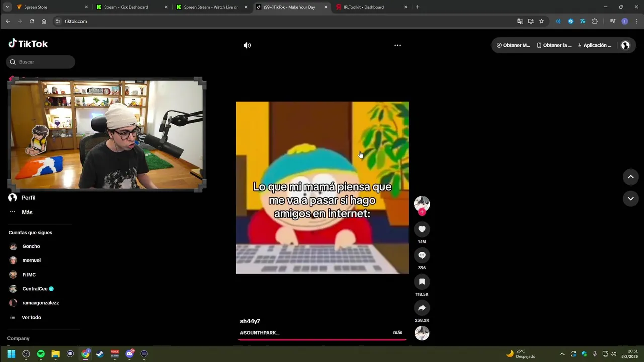
Task: Open the tab search dropdown arrow
Action: click(x=7, y=7)
